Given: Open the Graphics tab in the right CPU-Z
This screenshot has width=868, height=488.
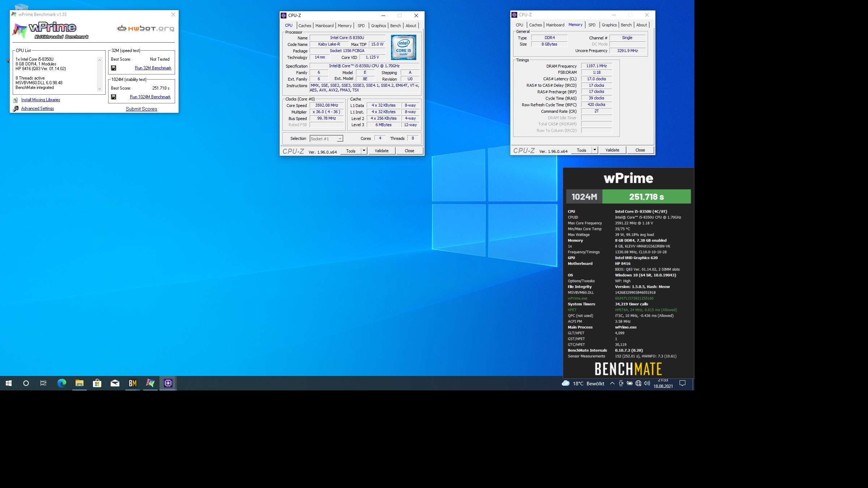Looking at the screenshot, I should (x=609, y=25).
